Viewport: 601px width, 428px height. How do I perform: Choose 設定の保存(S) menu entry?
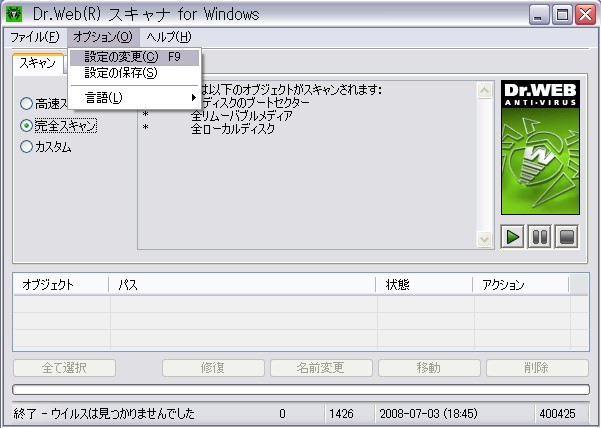click(x=135, y=73)
